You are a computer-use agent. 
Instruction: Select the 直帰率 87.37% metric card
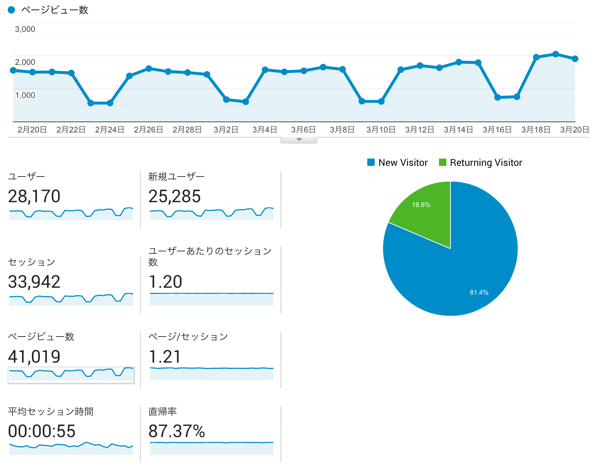click(x=211, y=431)
